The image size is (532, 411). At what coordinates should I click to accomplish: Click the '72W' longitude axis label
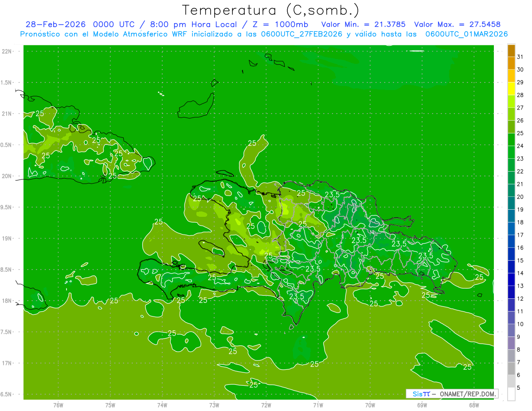[266, 405]
